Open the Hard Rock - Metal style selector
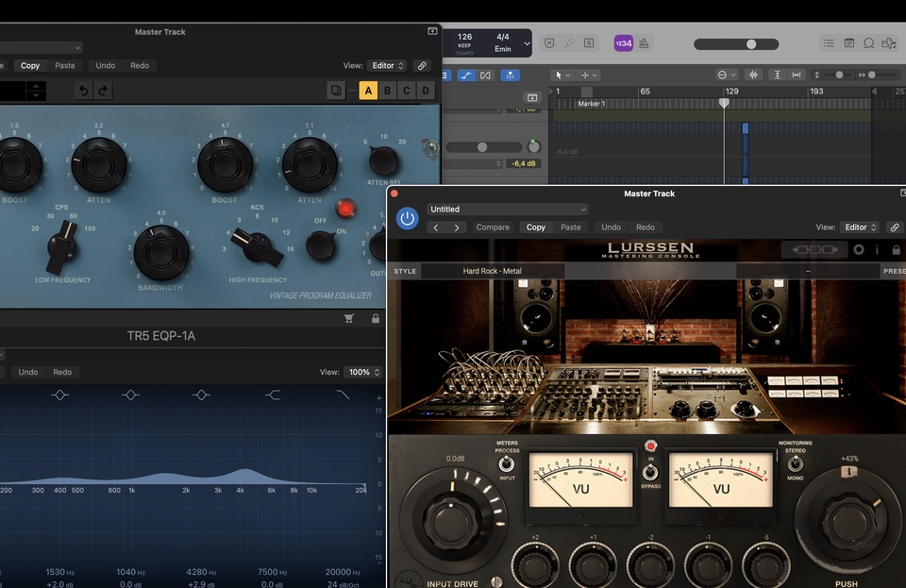 493,271
